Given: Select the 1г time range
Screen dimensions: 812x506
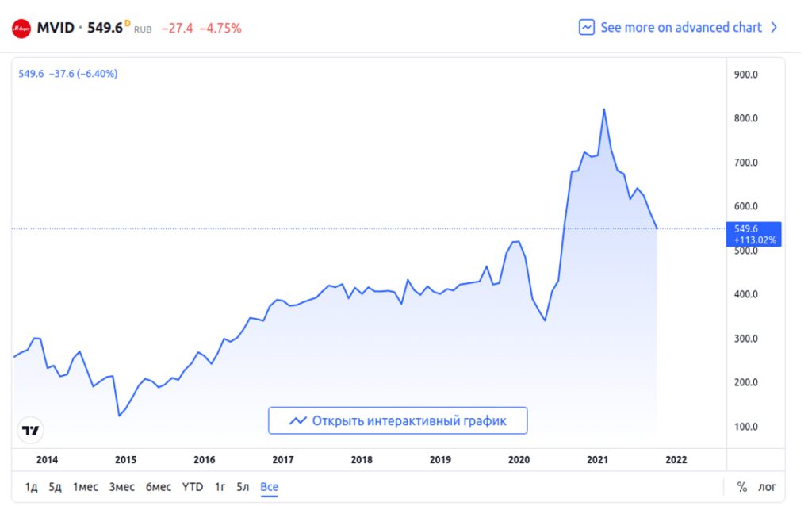Looking at the screenshot, I should (220, 487).
